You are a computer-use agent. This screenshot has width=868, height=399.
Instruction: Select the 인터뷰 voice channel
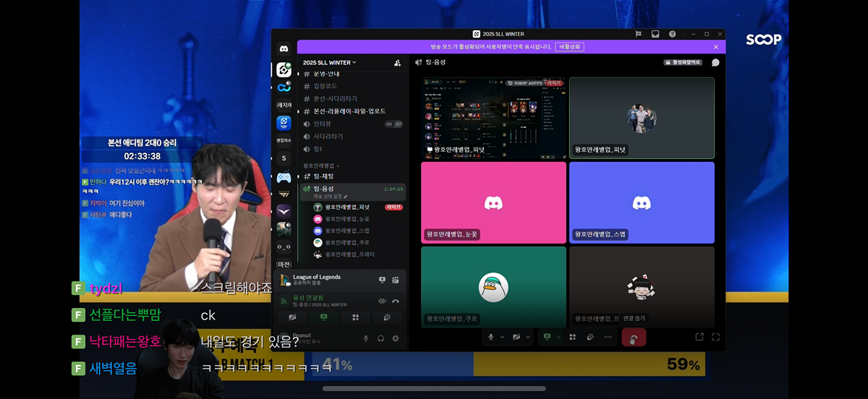(322, 124)
